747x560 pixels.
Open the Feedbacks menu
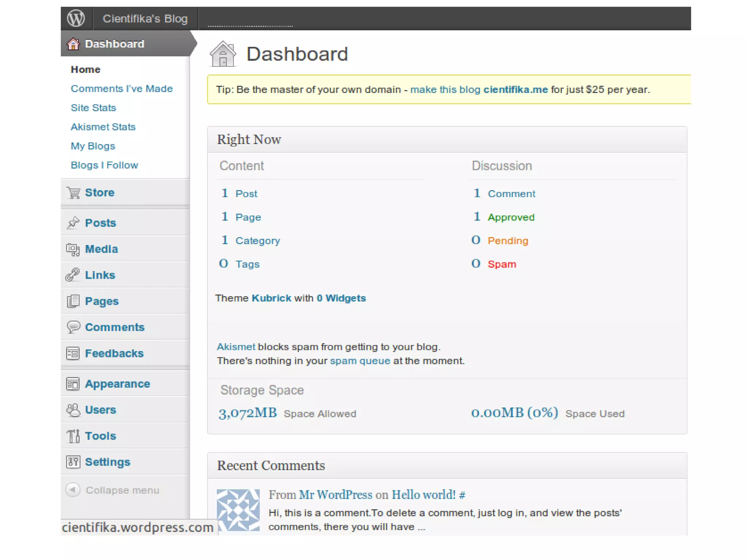click(x=114, y=353)
